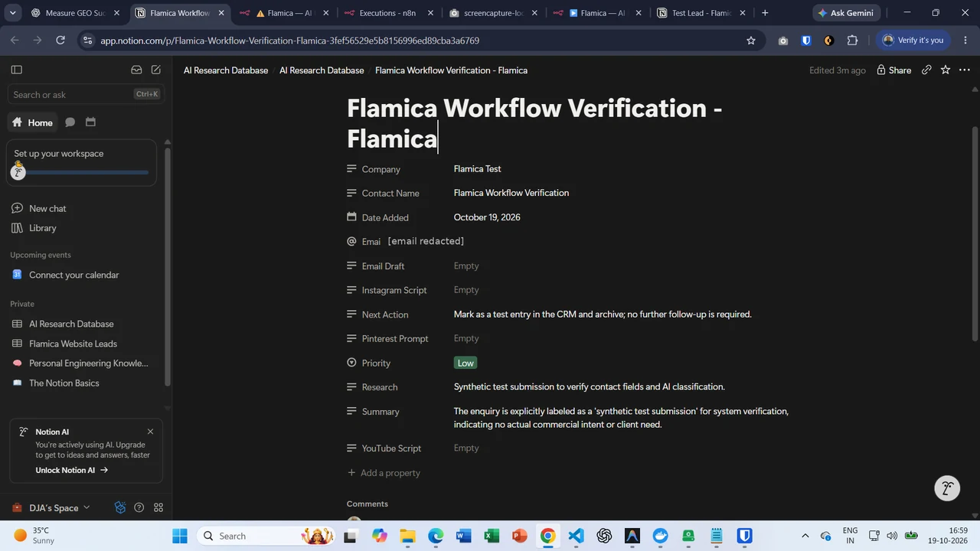The width and height of the screenshot is (980, 551).
Task: Open the calendar icon beside Home
Action: (90, 122)
